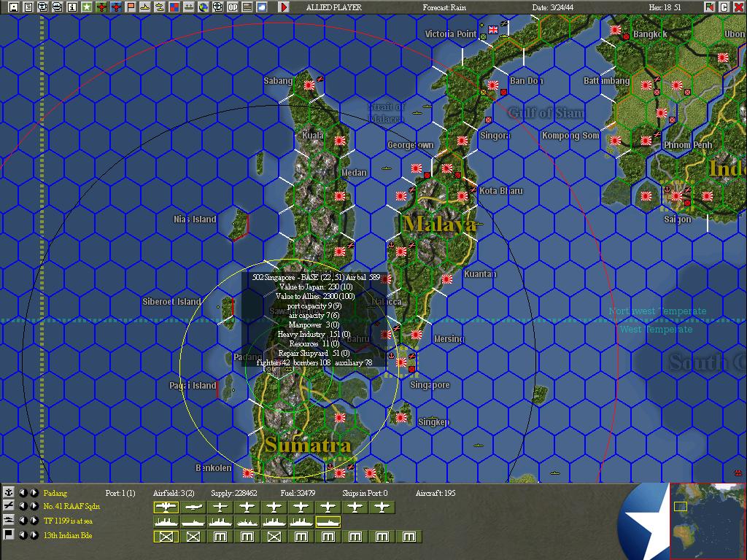Click the red plane on green background icon

pyautogui.click(x=101, y=7)
